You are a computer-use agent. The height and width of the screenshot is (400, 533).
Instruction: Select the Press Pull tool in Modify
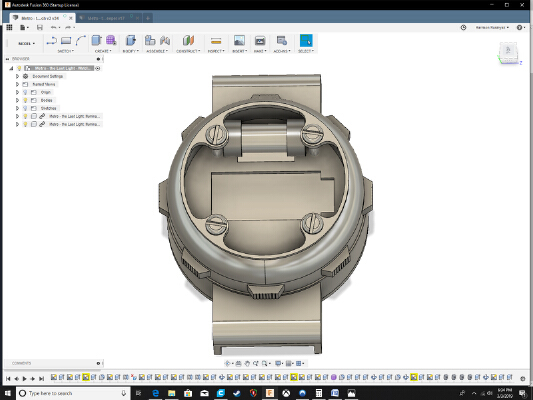[x=131, y=41]
